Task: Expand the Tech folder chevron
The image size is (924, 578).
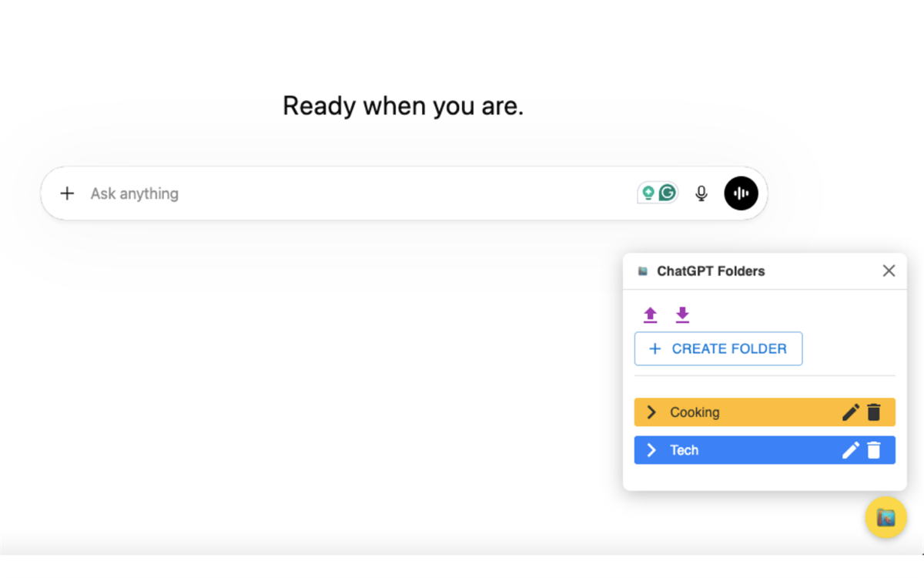Action: tap(651, 450)
